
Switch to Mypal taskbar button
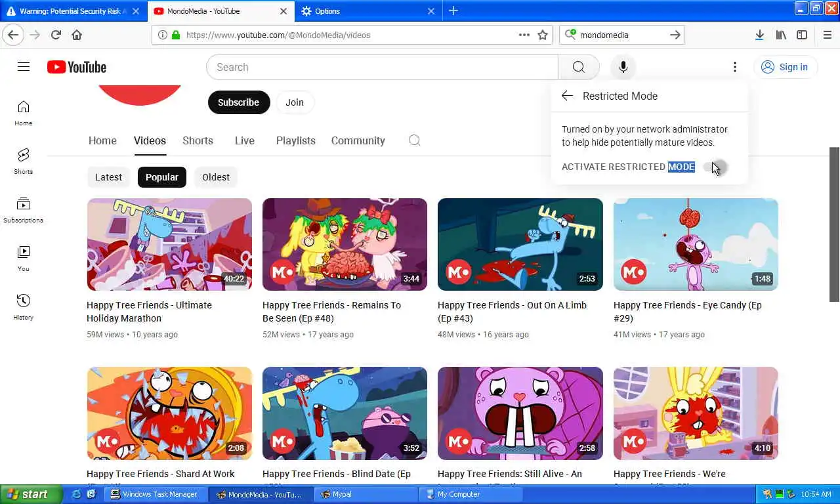(x=366, y=494)
